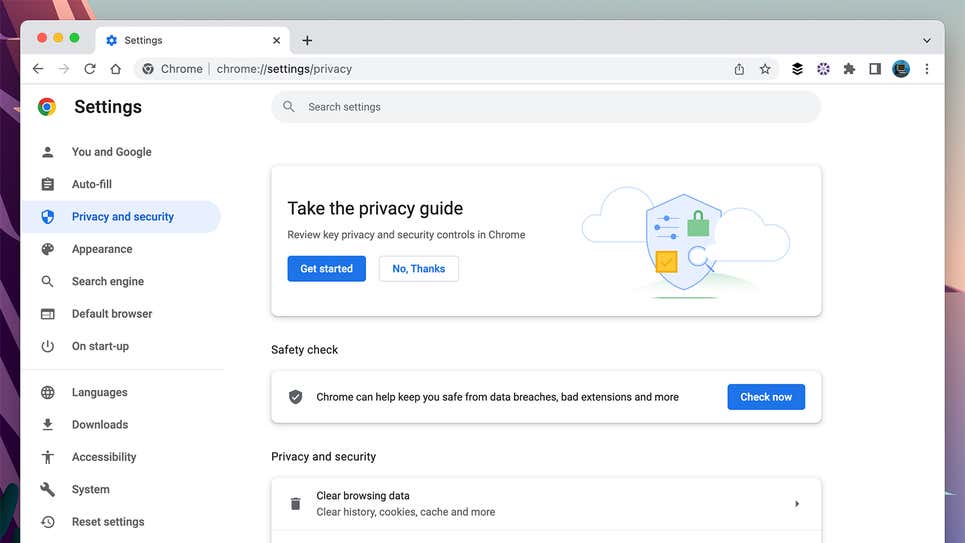The height and width of the screenshot is (543, 965).
Task: Open the Extensions puzzle piece menu
Action: tap(849, 69)
